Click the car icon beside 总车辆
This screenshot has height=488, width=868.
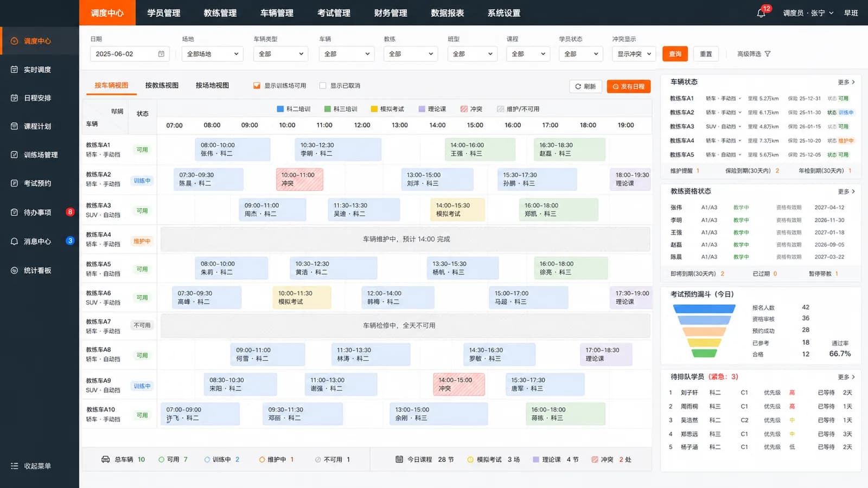coord(106,459)
